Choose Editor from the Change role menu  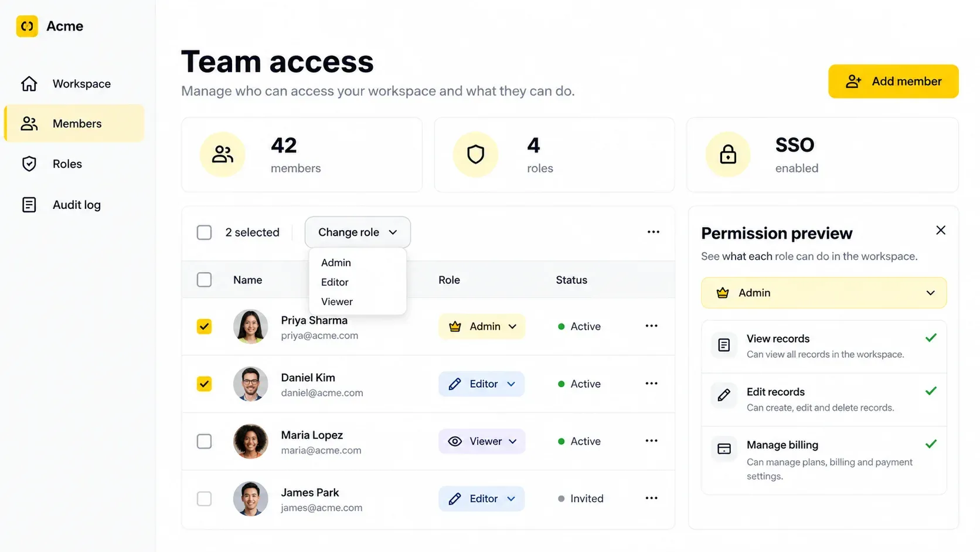(x=335, y=282)
